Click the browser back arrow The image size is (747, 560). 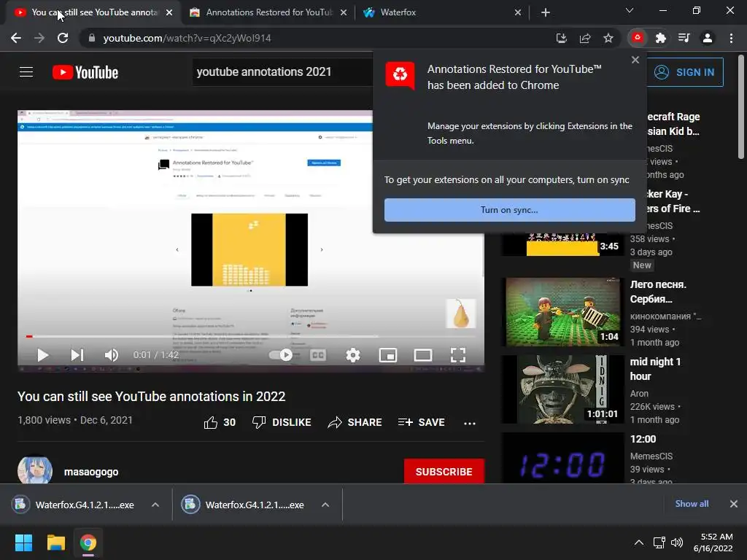coord(16,38)
